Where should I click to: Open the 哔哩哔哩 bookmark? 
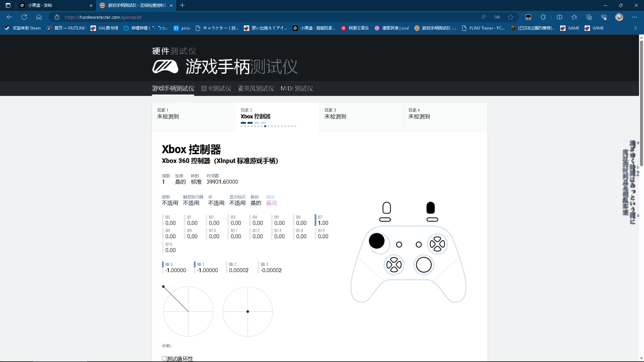[146, 28]
